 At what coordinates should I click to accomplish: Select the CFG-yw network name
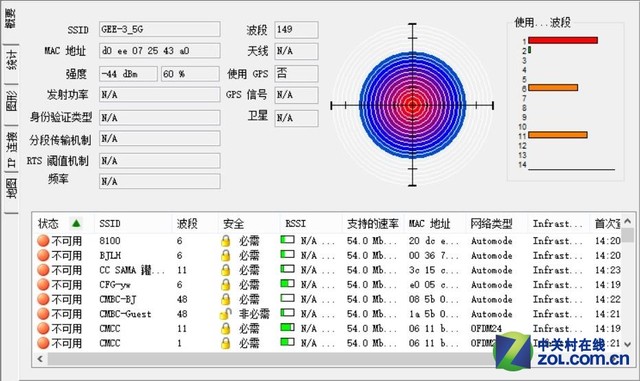point(115,285)
